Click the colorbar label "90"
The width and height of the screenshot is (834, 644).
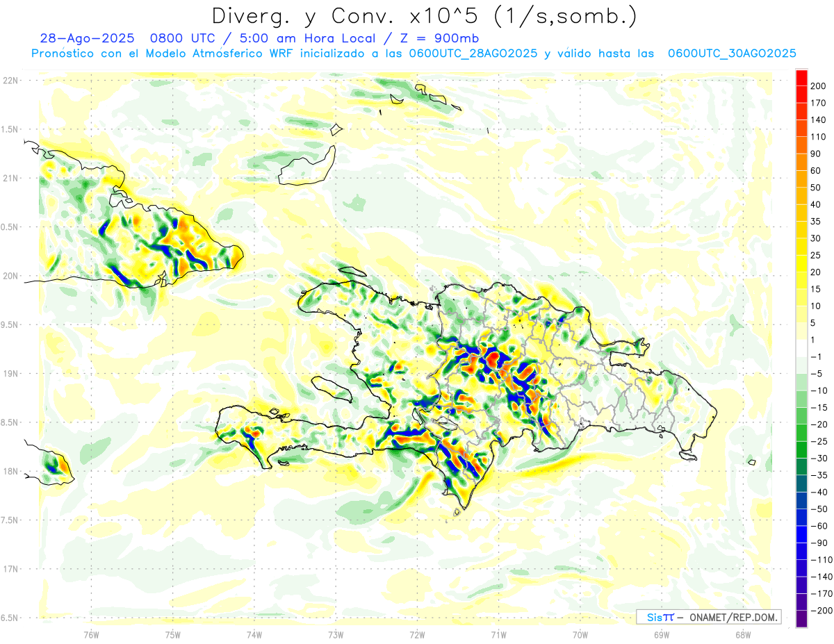coord(816,154)
